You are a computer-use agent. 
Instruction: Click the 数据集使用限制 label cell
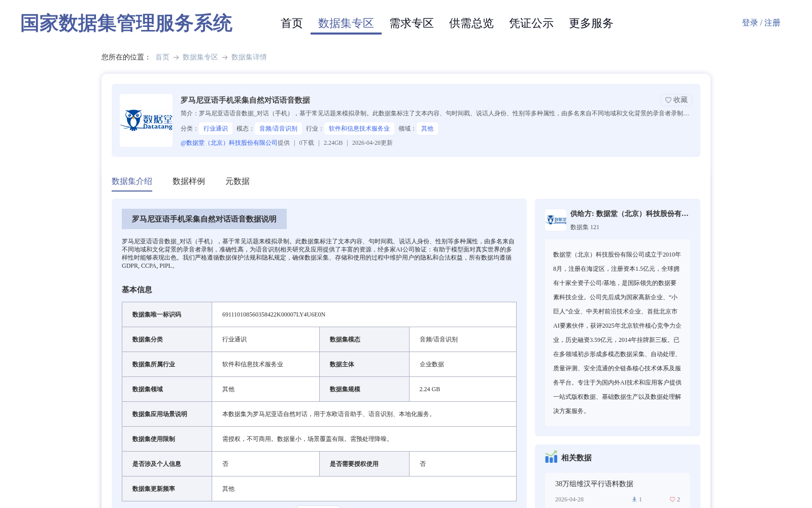point(167,439)
